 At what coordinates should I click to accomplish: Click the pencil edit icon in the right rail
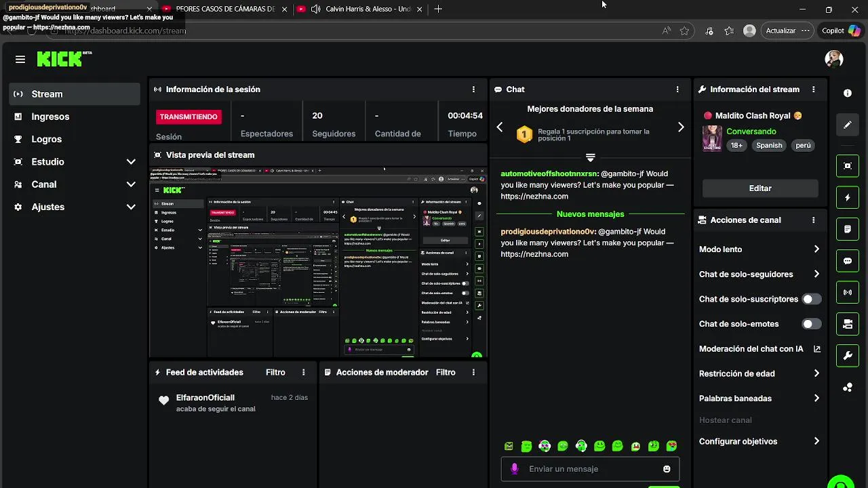[848, 125]
